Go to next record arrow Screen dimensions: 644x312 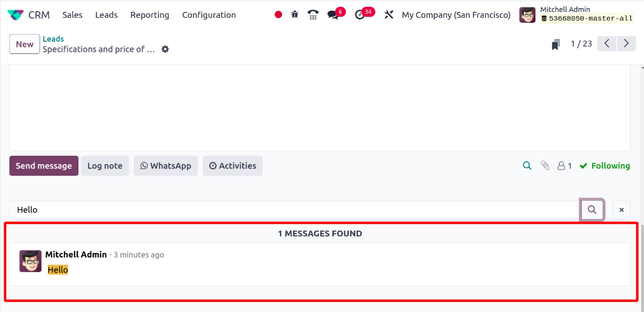pos(626,43)
